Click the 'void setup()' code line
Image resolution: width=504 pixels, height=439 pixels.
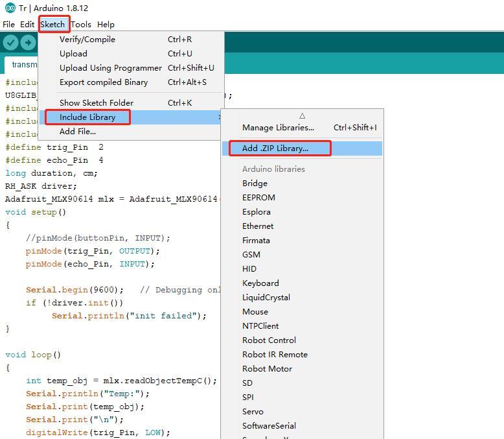coord(36,212)
